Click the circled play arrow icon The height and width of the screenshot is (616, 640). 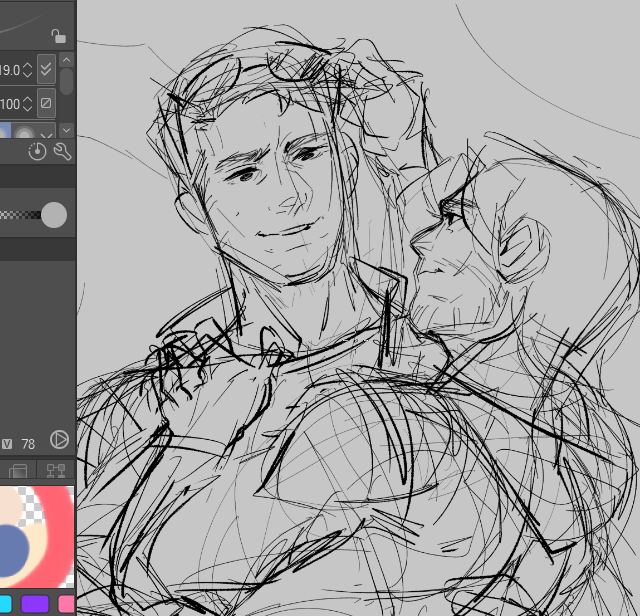(x=60, y=440)
